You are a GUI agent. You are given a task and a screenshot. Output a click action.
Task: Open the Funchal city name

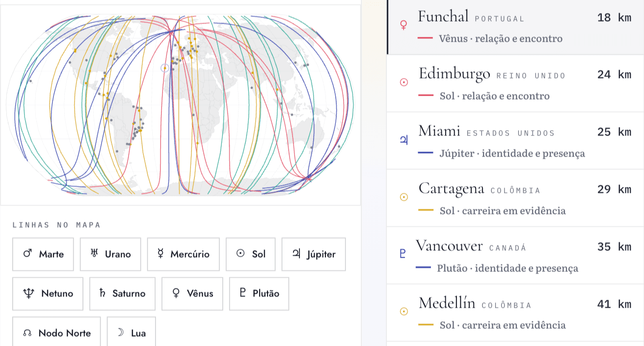443,17
